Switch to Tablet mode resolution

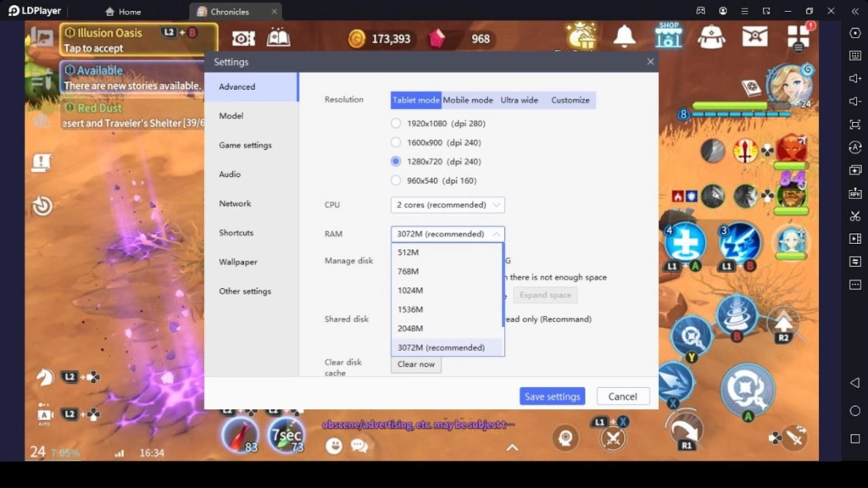[415, 100]
